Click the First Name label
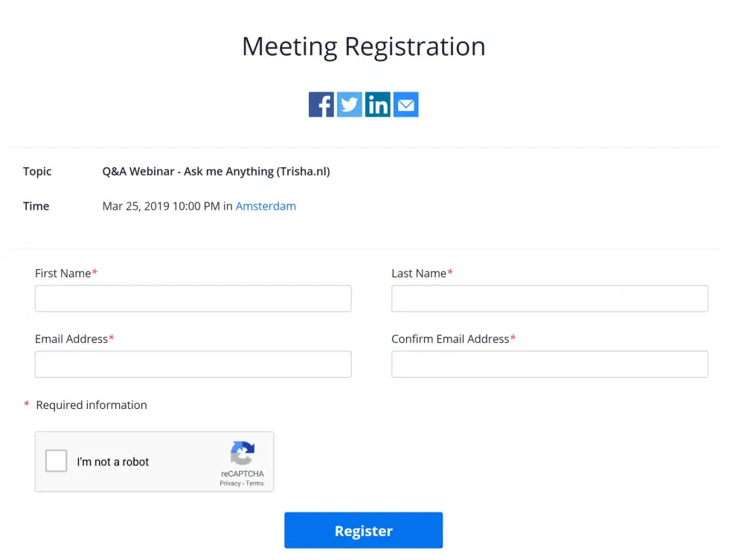 click(62, 273)
